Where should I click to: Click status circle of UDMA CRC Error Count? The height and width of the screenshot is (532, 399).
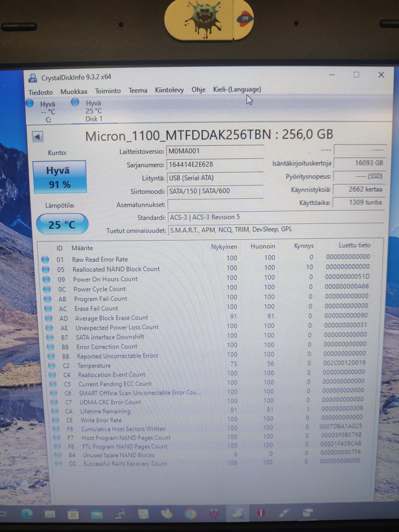54,402
